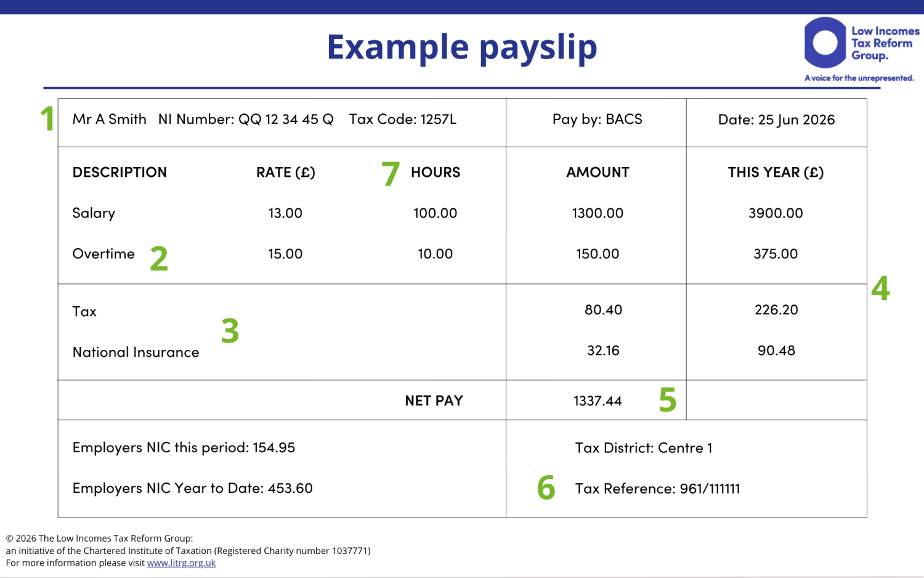Click the NET PAY label
Image resolution: width=924 pixels, height=578 pixels.
click(434, 400)
